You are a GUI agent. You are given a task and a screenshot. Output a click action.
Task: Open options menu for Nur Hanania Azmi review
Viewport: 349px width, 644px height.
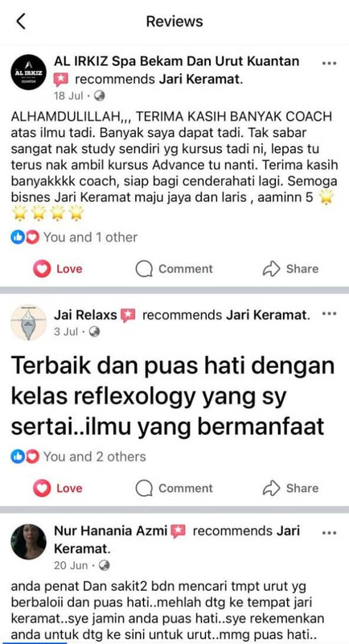coord(329,533)
